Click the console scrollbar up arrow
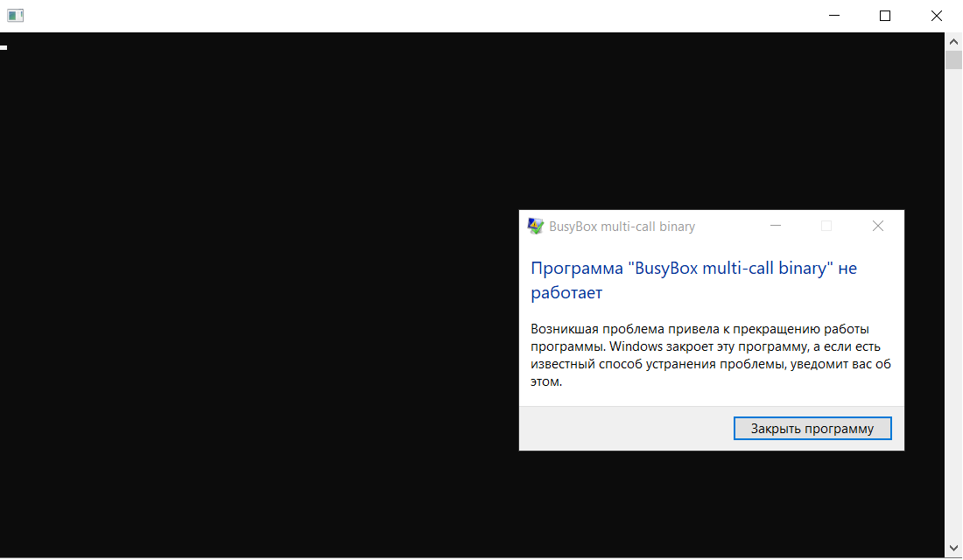 [x=953, y=42]
